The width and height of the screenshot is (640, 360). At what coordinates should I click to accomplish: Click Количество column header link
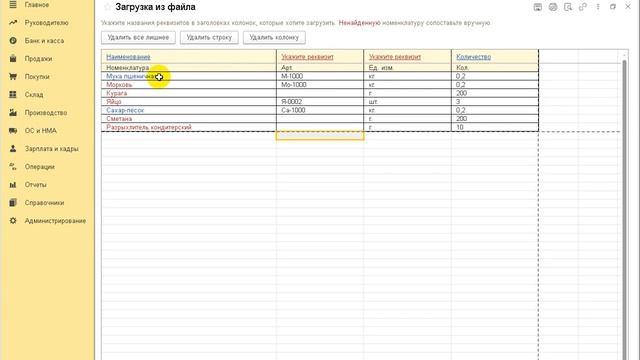[x=473, y=57]
